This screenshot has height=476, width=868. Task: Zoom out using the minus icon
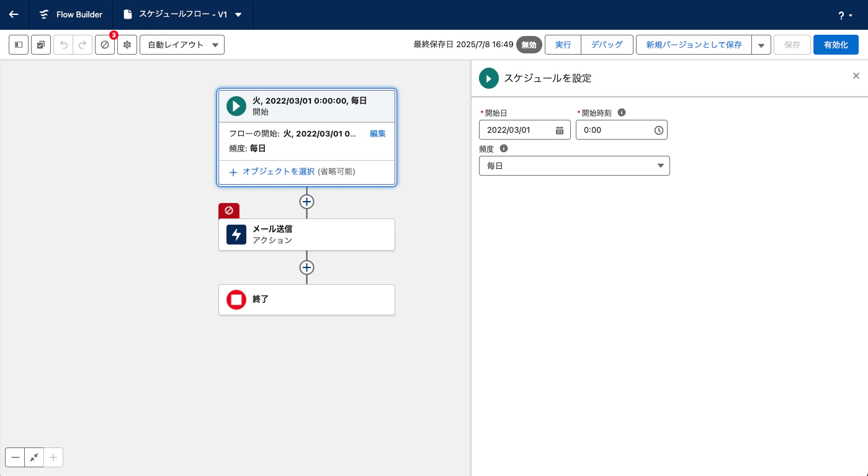(x=15, y=457)
